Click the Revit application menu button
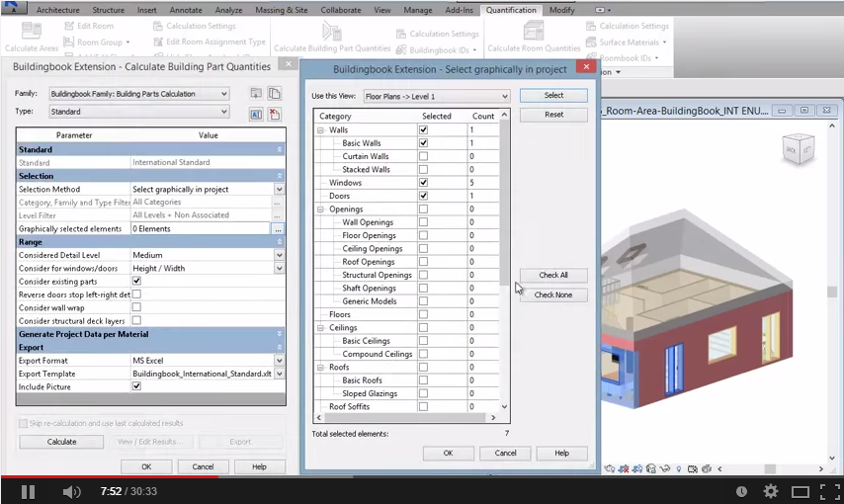This screenshot has width=844, height=504. pos(13,7)
